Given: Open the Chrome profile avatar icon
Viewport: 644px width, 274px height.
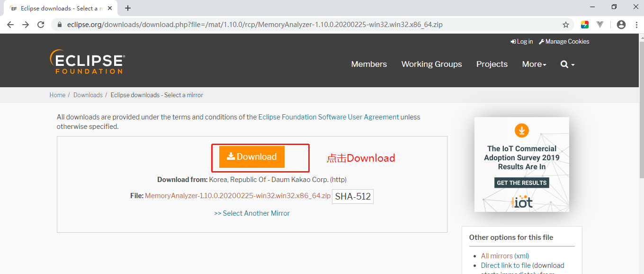Looking at the screenshot, I should 621,25.
